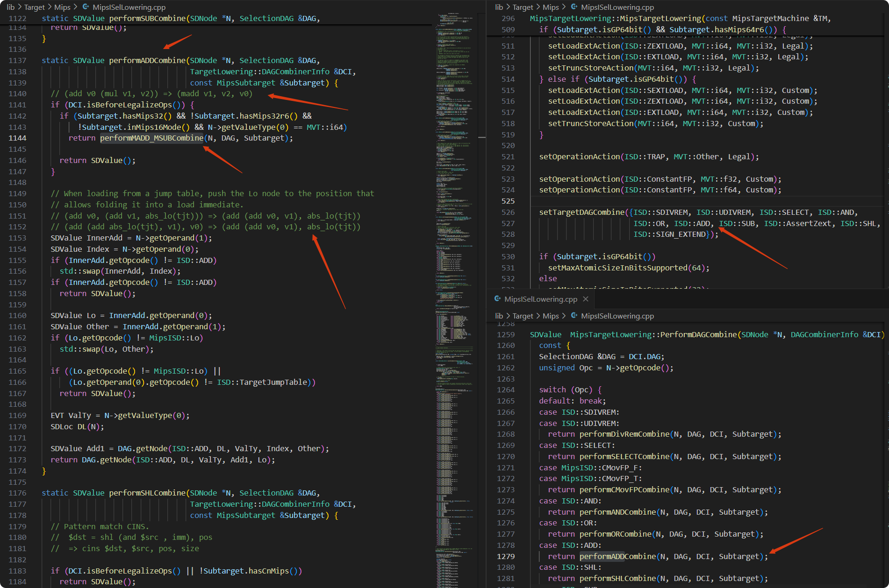The width and height of the screenshot is (889, 588).
Task: Click line number 525 in top-right editor gutter
Action: (508, 201)
